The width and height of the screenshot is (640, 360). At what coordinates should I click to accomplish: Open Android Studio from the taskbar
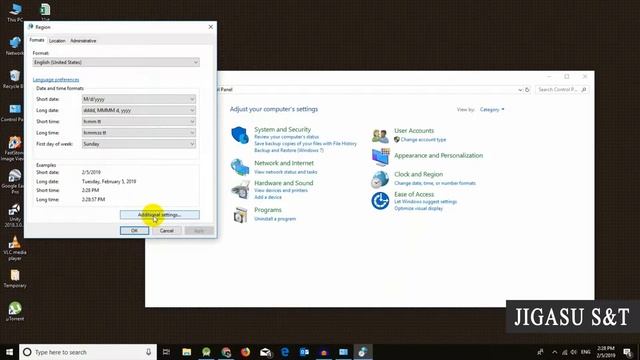pyautogui.click(x=206, y=352)
